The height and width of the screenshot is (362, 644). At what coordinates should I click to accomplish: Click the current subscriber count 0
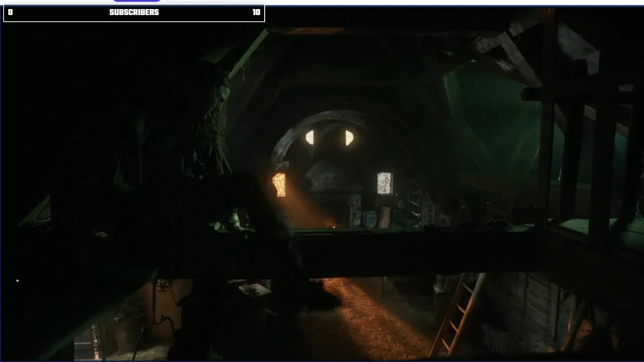(x=10, y=13)
